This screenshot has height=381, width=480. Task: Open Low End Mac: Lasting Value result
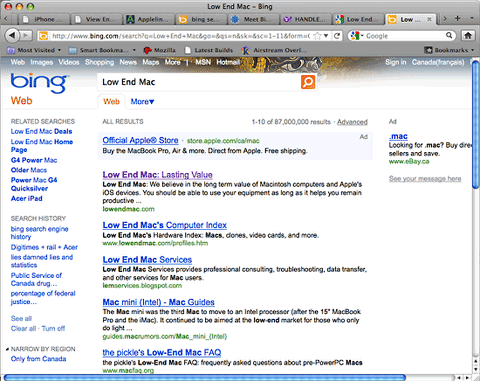coord(157,175)
